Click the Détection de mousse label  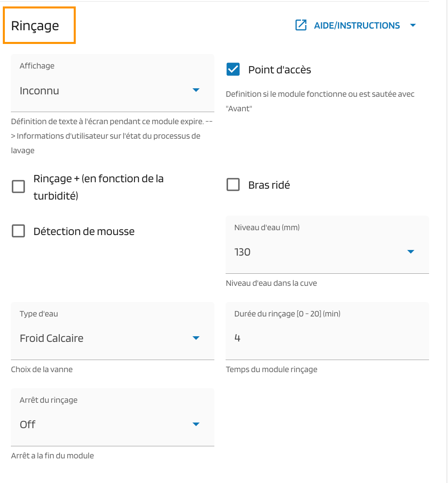coord(84,231)
